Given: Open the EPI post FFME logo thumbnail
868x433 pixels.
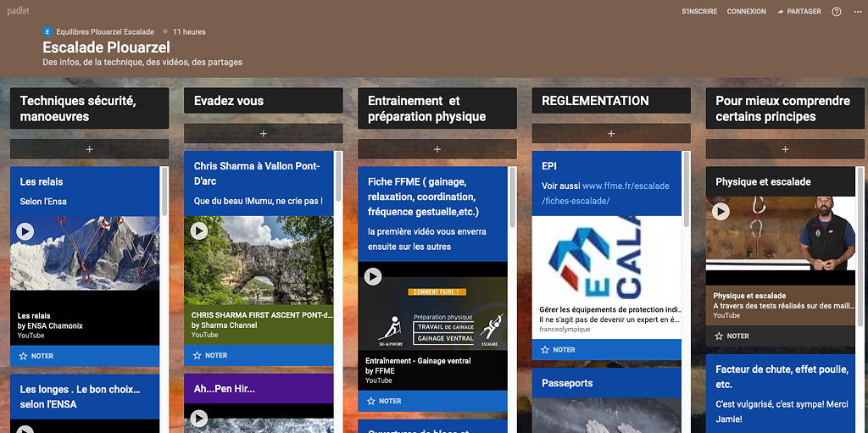Looking at the screenshot, I should click(607, 258).
